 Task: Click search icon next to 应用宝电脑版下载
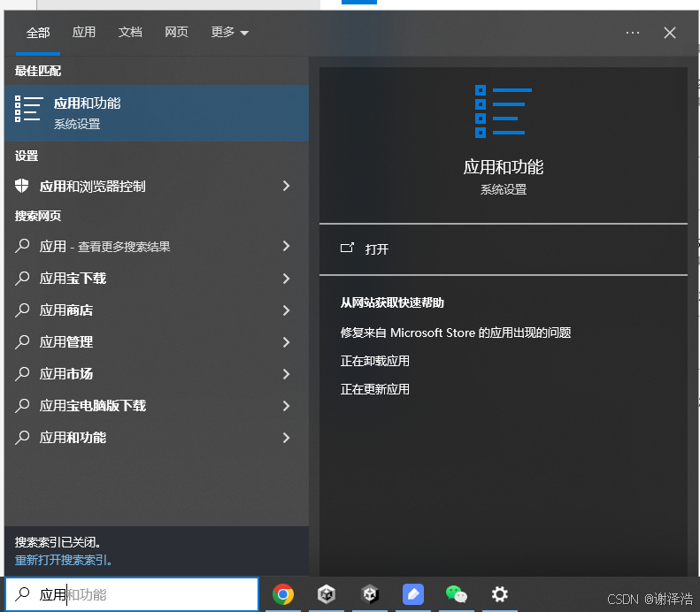point(22,405)
